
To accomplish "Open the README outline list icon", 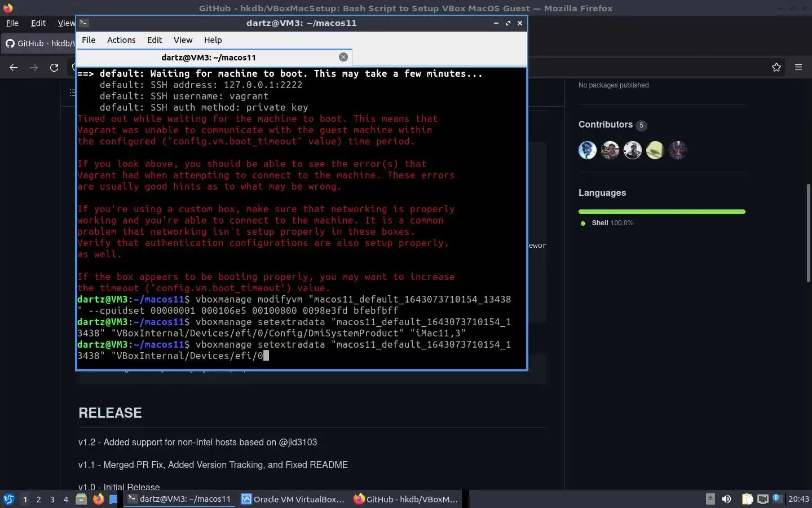I will pos(72,93).
